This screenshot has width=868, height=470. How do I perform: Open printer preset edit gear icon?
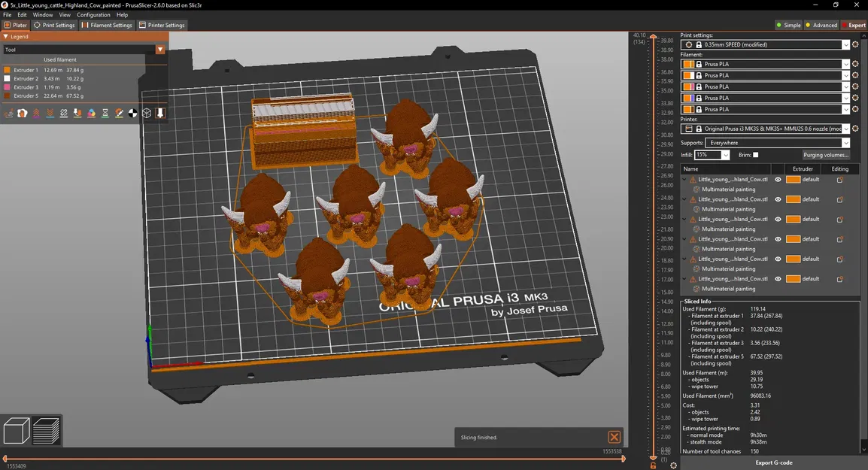tap(855, 129)
